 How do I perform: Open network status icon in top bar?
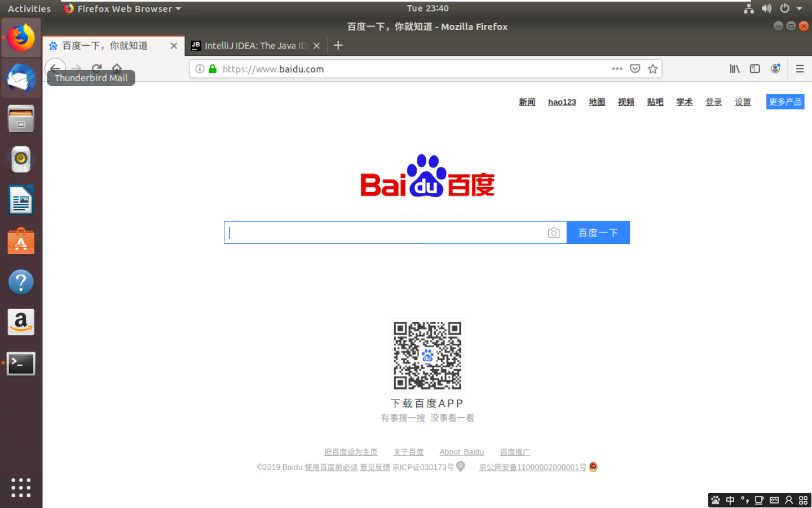coord(749,8)
